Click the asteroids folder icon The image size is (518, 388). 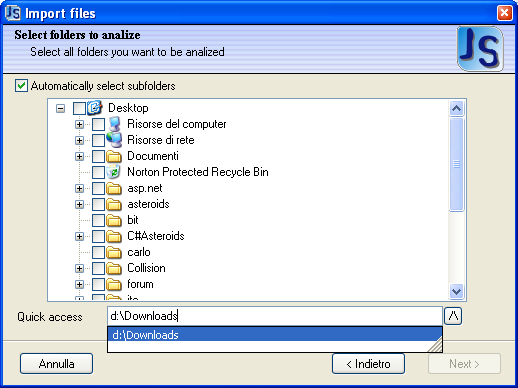coord(114,204)
